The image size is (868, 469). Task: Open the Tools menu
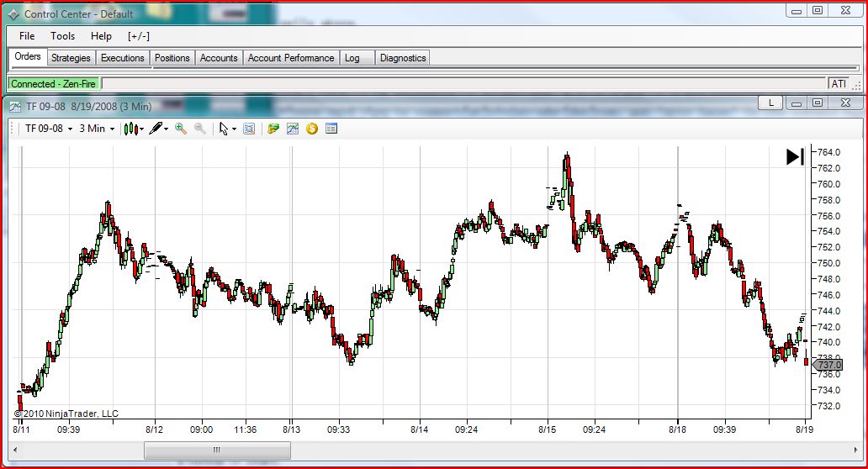(x=62, y=36)
